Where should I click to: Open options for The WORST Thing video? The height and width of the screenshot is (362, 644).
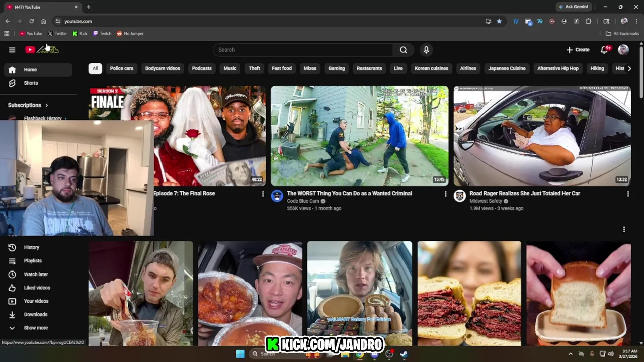[445, 194]
